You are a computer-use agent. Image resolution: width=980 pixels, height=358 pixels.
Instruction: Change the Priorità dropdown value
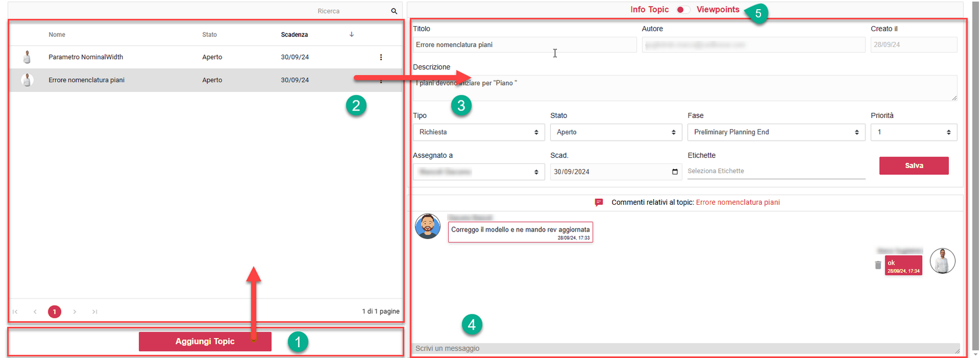(x=913, y=132)
